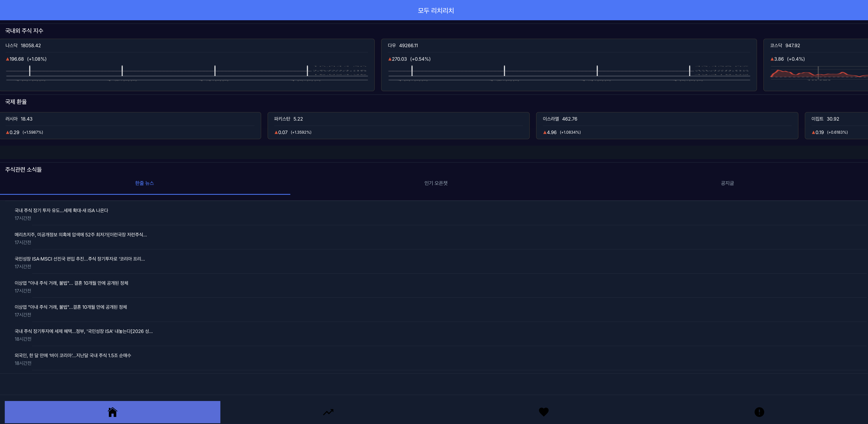Click the exclamation info icon
Screen dimensions: 868x424
[x=759, y=412]
